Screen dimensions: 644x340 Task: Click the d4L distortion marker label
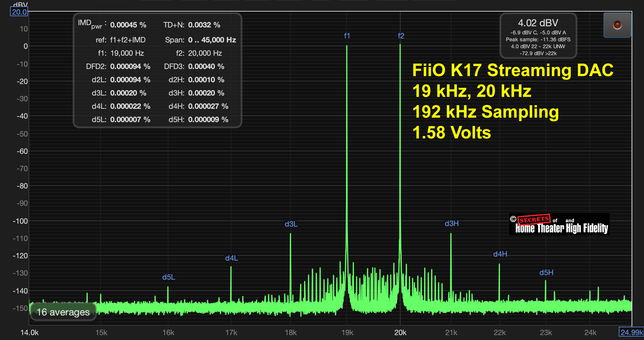click(x=232, y=258)
